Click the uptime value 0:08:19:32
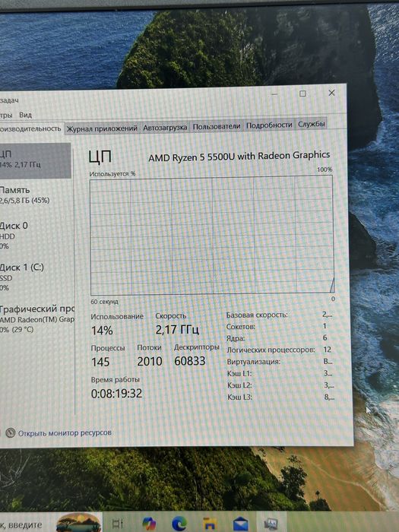 [116, 394]
